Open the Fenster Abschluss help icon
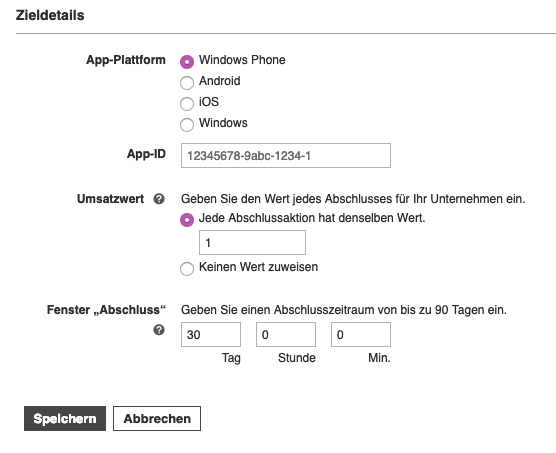The width and height of the screenshot is (556, 453). pyautogui.click(x=159, y=330)
